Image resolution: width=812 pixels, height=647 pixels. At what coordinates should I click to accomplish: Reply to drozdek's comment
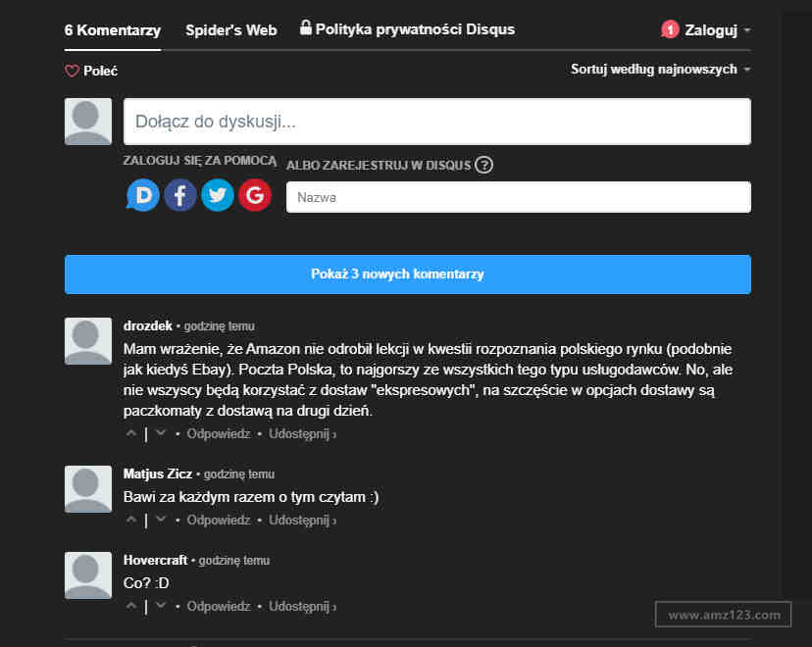(219, 433)
